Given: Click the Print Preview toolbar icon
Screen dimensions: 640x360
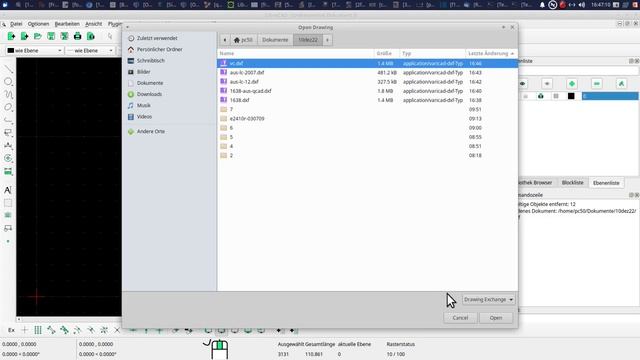Looking at the screenshot, I should pyautogui.click(x=91, y=36).
